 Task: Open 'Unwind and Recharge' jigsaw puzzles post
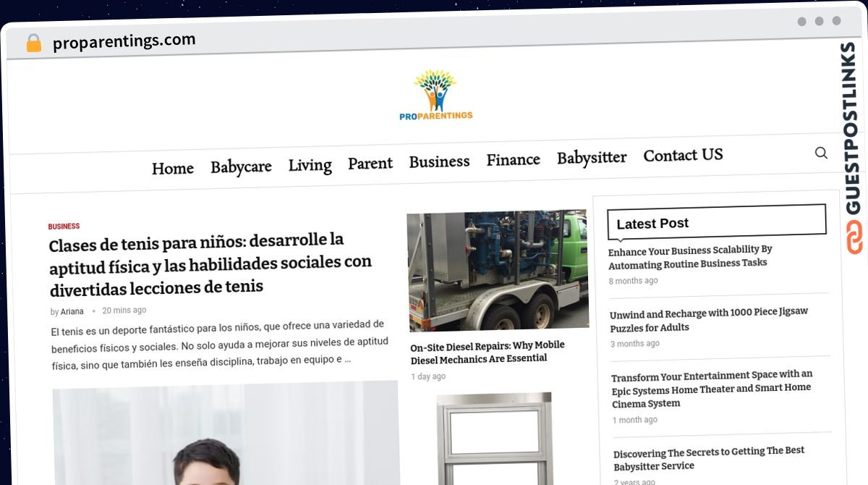(709, 319)
